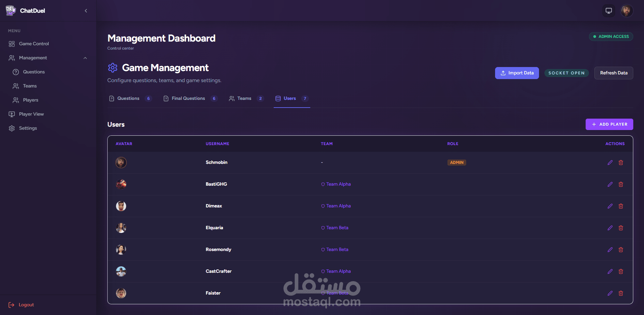Click Rosemondy's avatar picture

pyautogui.click(x=121, y=250)
